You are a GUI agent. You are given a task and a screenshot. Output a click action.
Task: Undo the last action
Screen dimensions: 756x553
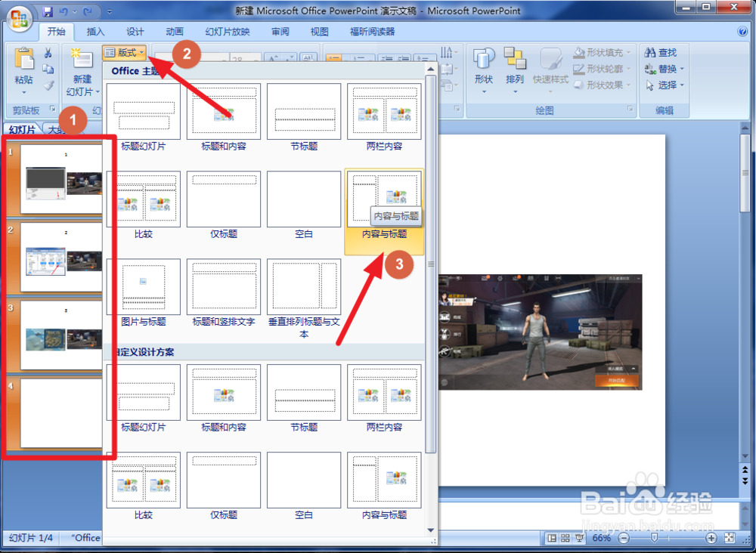[64, 11]
